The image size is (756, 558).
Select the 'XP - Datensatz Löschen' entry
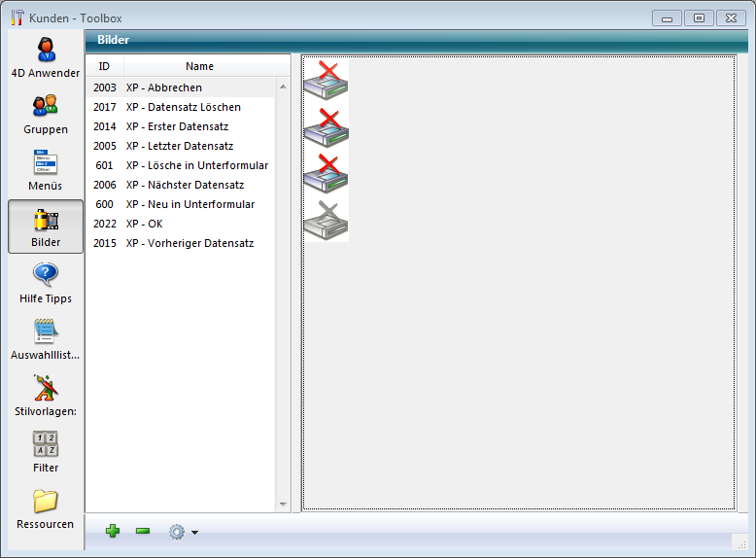point(183,107)
